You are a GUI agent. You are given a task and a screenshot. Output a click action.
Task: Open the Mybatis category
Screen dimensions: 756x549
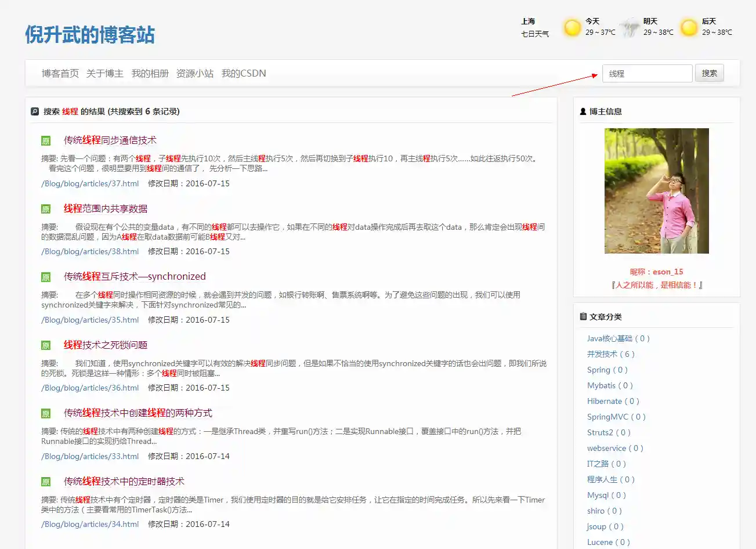tap(610, 385)
